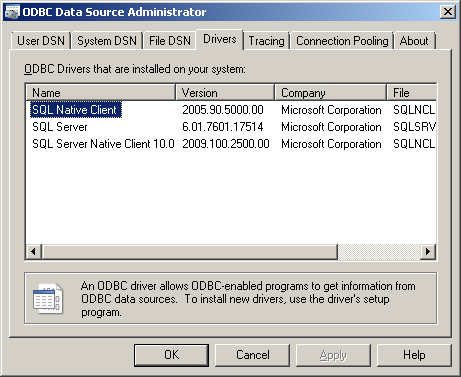Click the ODBC driver info icon
The width and height of the screenshot is (461, 377).
click(x=48, y=298)
